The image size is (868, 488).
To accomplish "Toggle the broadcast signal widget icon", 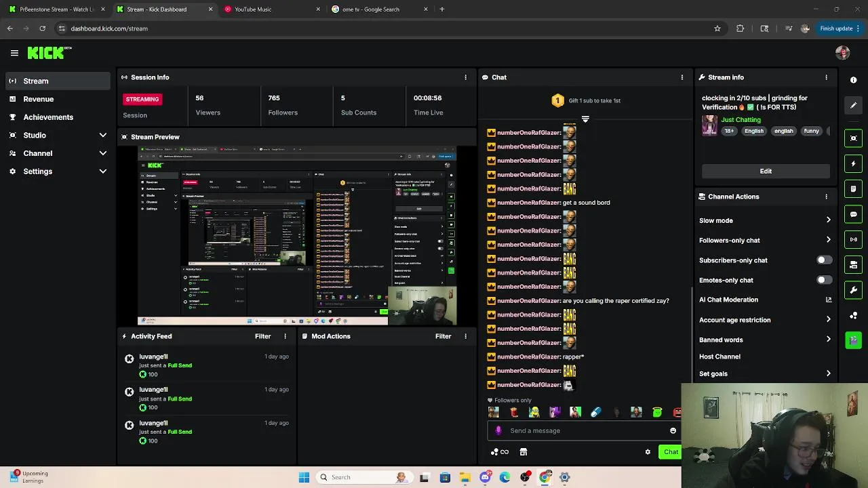I will coord(853,239).
